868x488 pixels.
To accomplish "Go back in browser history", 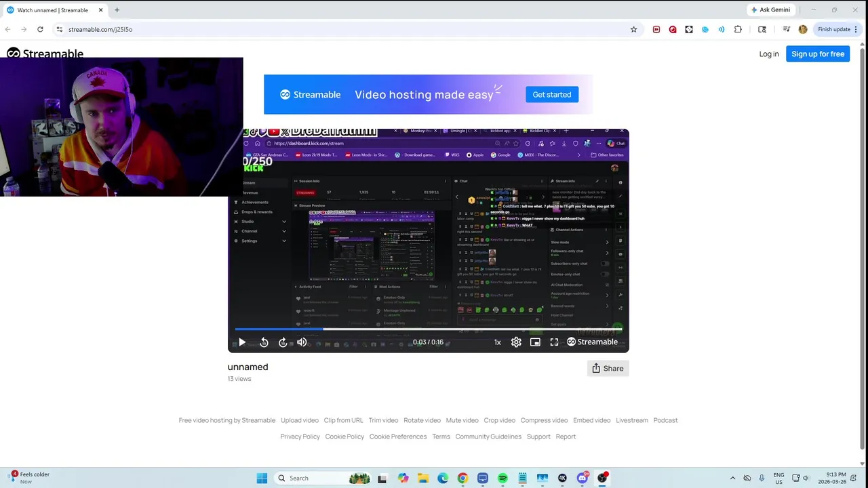I will [7, 29].
